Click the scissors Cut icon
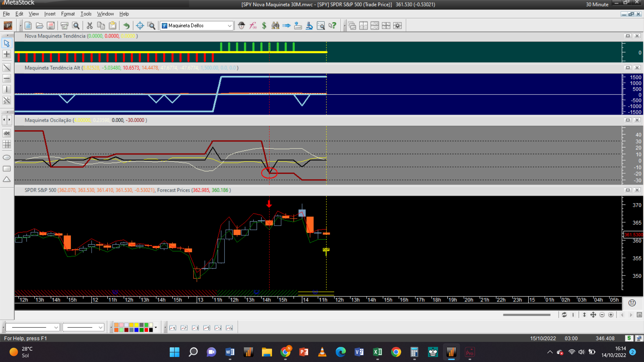644x362 pixels. click(90, 25)
